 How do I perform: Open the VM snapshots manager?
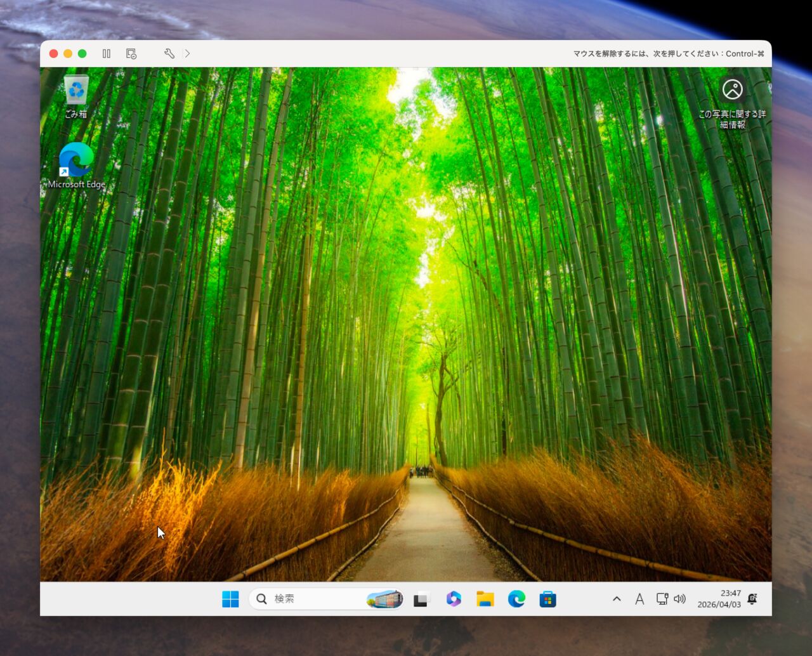[x=131, y=54]
